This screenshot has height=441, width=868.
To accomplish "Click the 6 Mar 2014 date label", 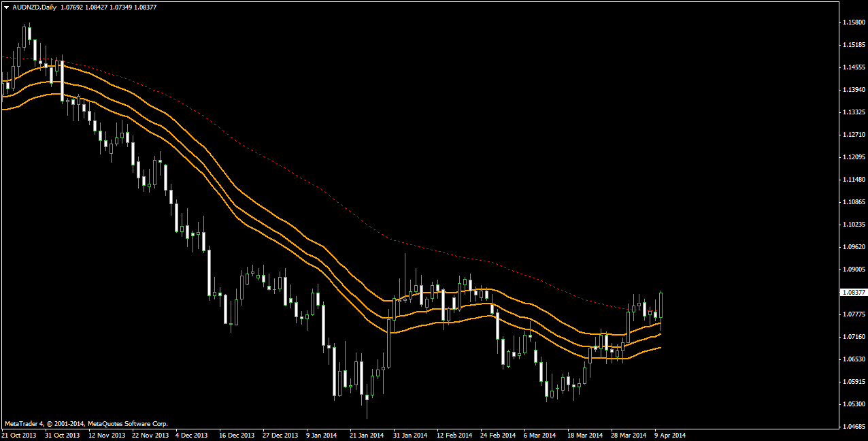I will (540, 435).
